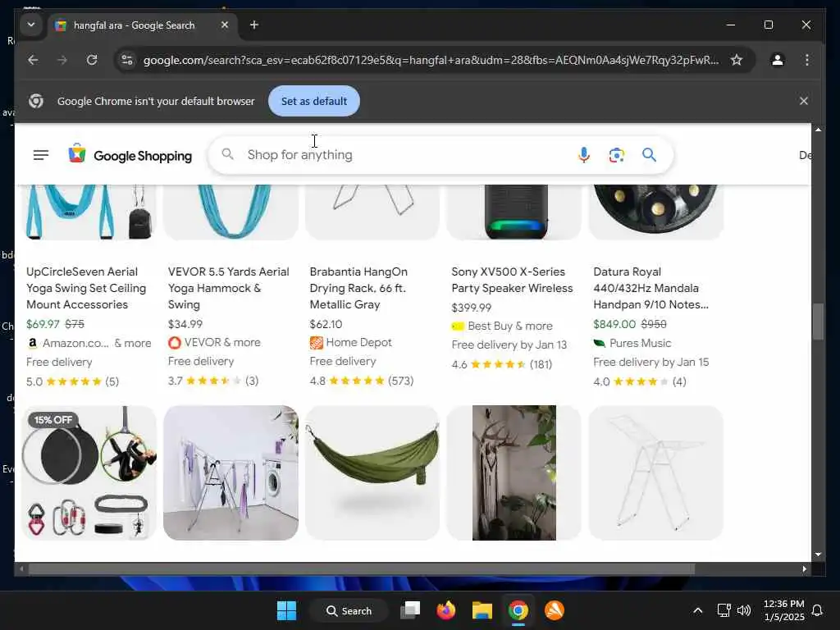This screenshot has height=630, width=840.
Task: Open UpCircleSeven Aerial Yoga Swing listing
Action: (x=86, y=288)
